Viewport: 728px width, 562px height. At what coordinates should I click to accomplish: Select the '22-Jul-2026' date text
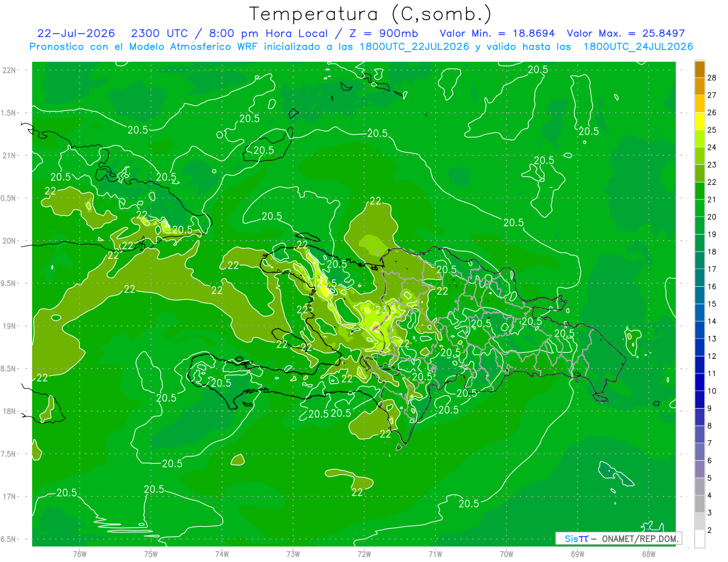coord(76,33)
